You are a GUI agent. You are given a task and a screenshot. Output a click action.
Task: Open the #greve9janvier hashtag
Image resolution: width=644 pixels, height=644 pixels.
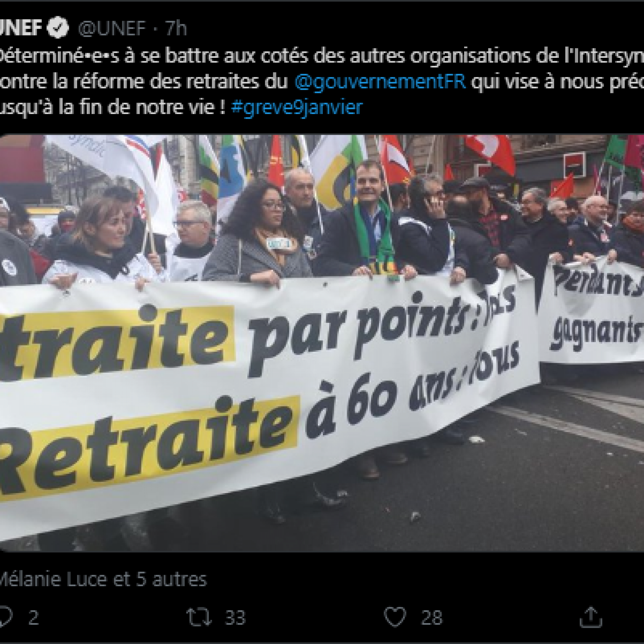click(x=297, y=107)
